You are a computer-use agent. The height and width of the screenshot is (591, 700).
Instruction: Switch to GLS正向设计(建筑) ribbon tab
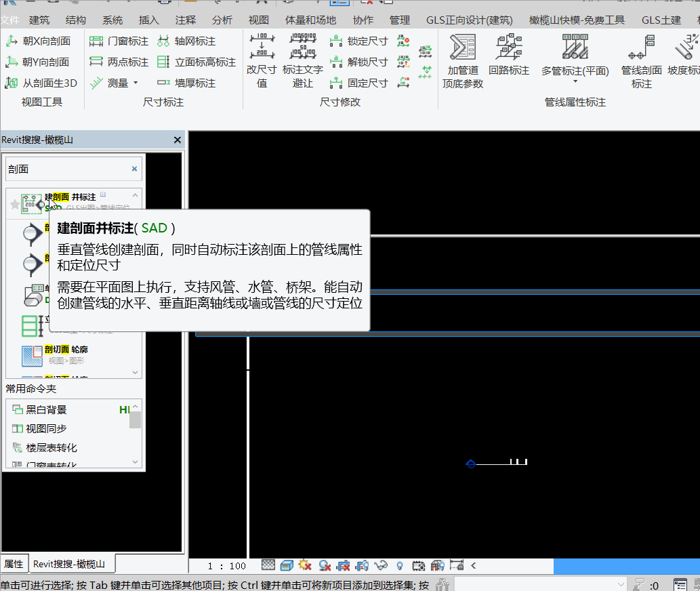[x=469, y=20]
